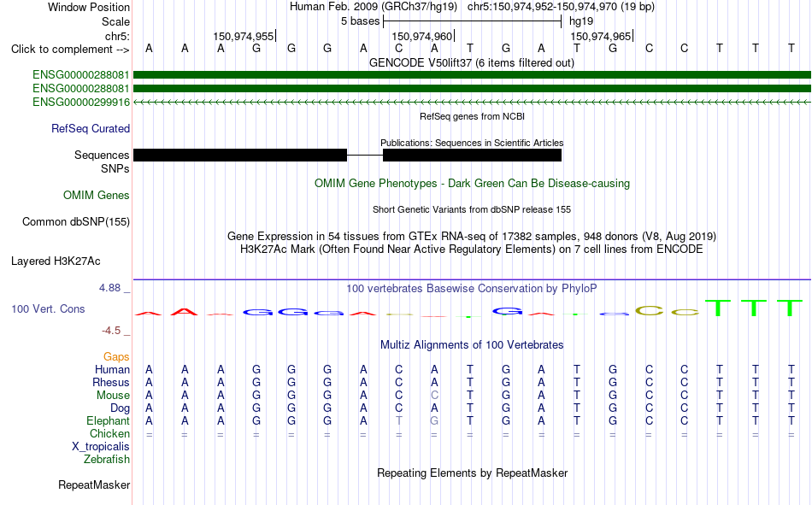Click the faded mismatch C in Mouse row
812x505 pixels.
434,395
